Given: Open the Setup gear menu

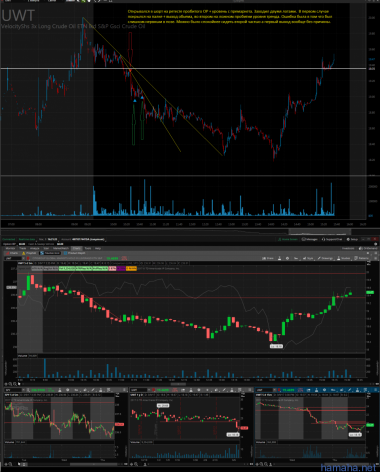Looking at the screenshot, I should [x=352, y=239].
